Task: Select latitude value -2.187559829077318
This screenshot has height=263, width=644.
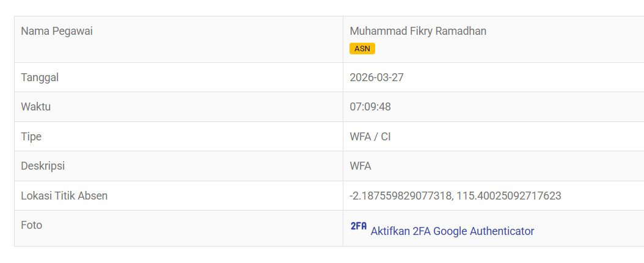Action: tap(400, 196)
